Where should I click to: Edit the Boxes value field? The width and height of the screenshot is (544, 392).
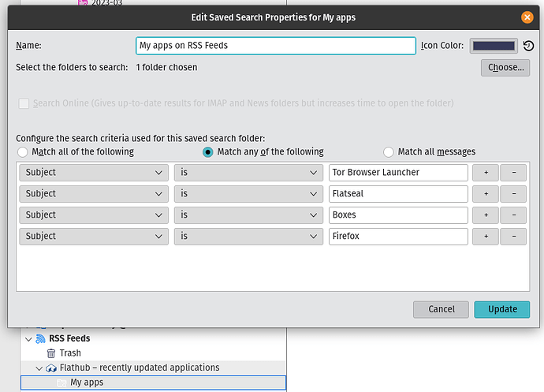click(398, 215)
